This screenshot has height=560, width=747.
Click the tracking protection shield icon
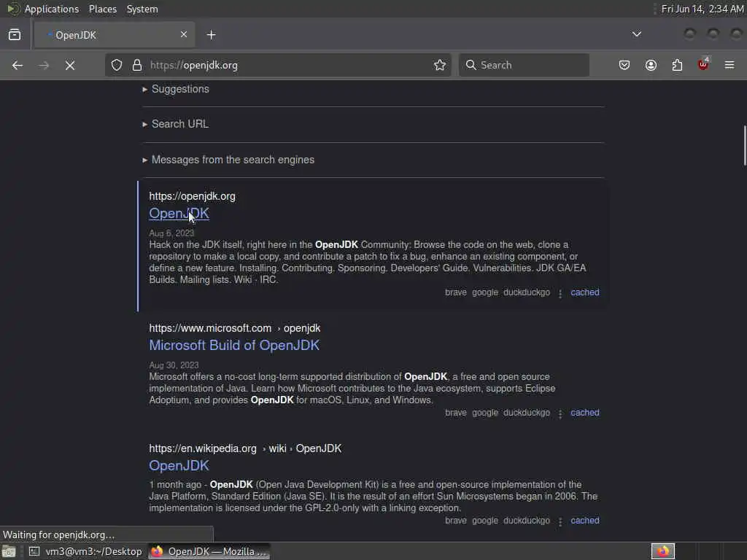tap(117, 65)
